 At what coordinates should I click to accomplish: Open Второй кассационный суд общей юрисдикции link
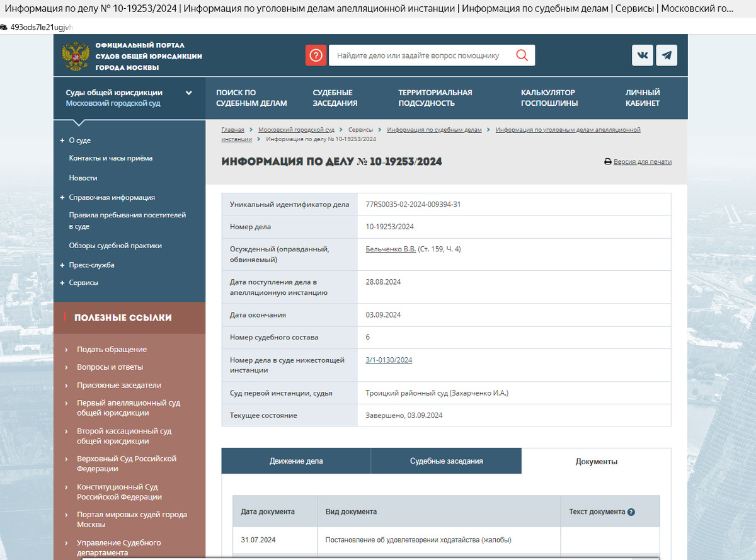(x=124, y=436)
